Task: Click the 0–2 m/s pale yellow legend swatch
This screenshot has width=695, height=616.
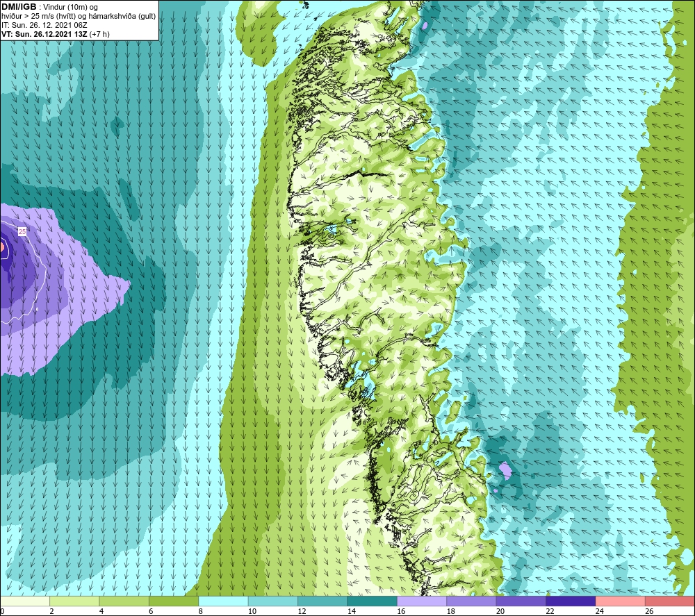Action: click(25, 601)
